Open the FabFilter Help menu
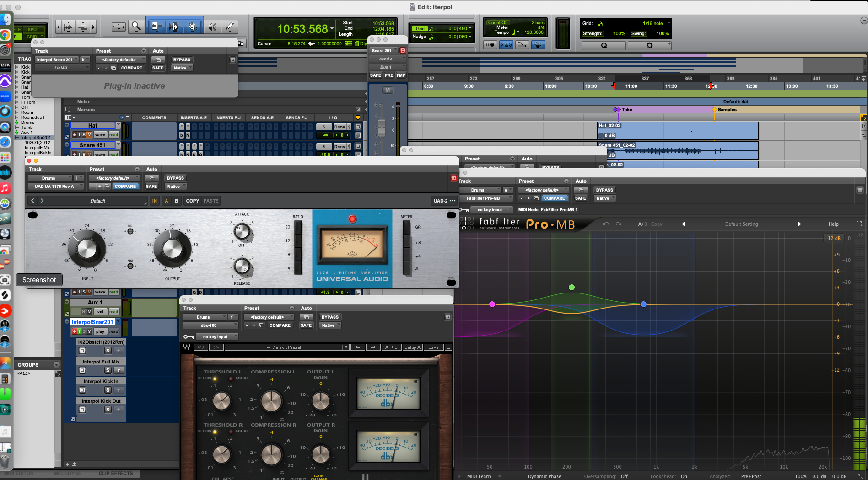The height and width of the screenshot is (480, 868). (x=833, y=224)
